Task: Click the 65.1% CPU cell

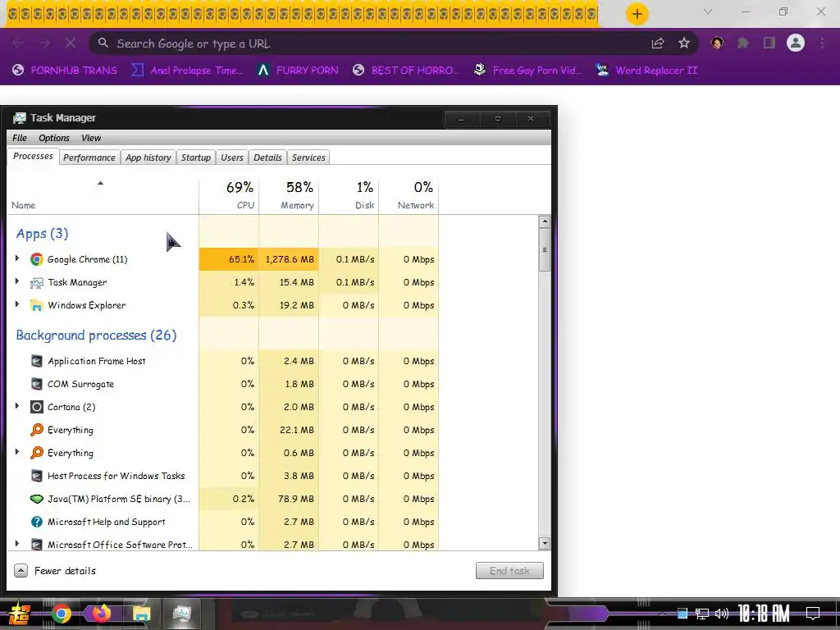Action: [x=229, y=259]
